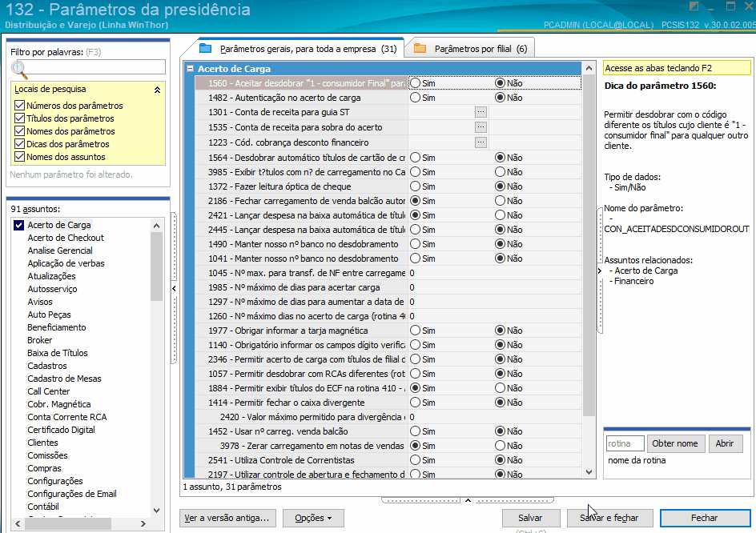Click the Obter nome button
The height and width of the screenshot is (533, 756).
[674, 443]
